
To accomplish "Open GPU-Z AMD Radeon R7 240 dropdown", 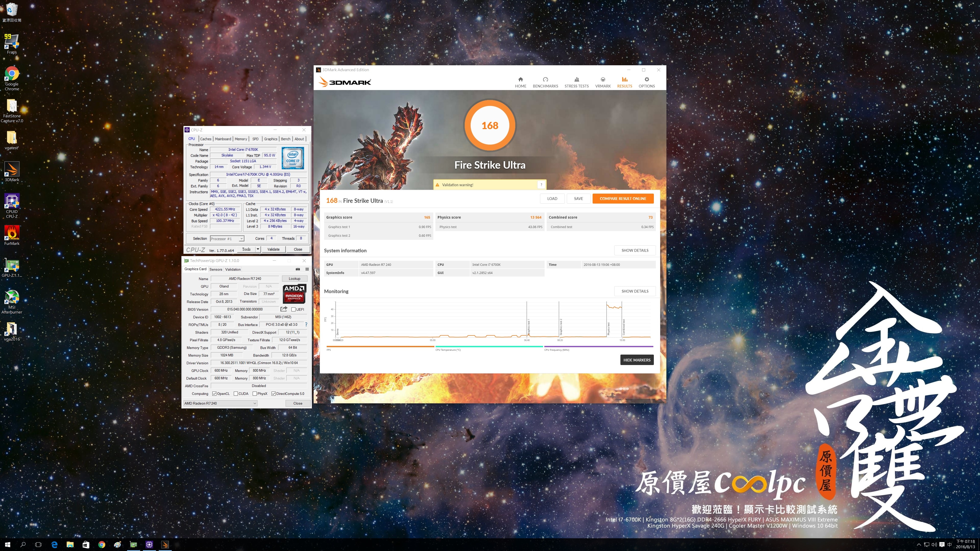I will pyautogui.click(x=220, y=404).
